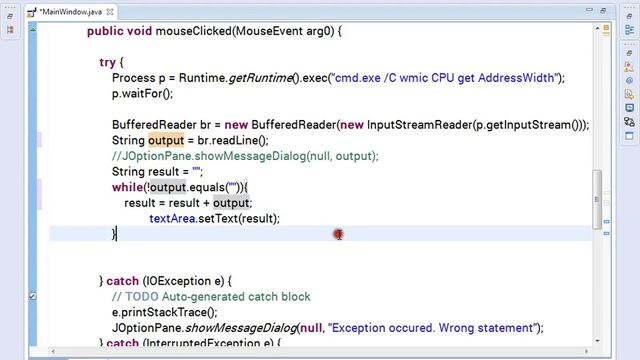Viewport: 640px width, 360px height.
Task: Maximize the editor area
Action: point(603,11)
